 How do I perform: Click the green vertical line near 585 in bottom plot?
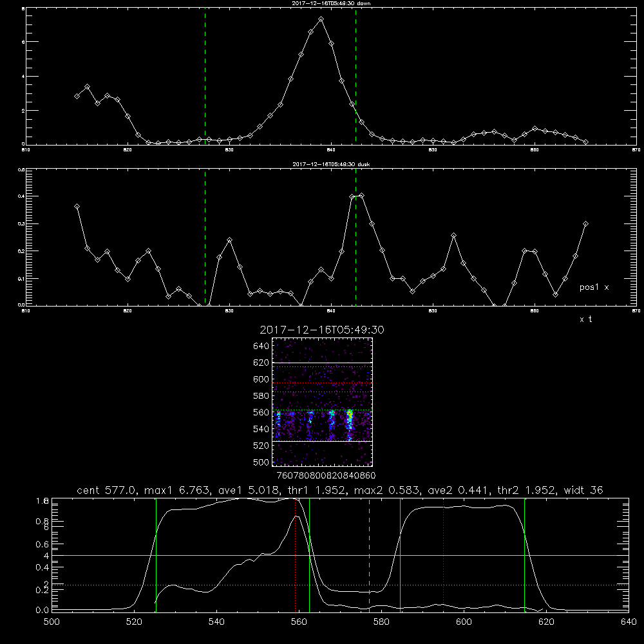click(400, 555)
